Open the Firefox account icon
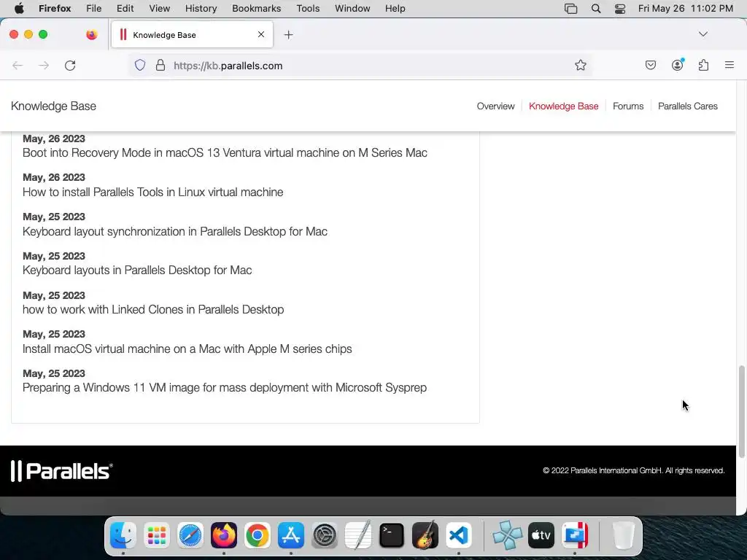Image resolution: width=747 pixels, height=560 pixels. pos(677,65)
